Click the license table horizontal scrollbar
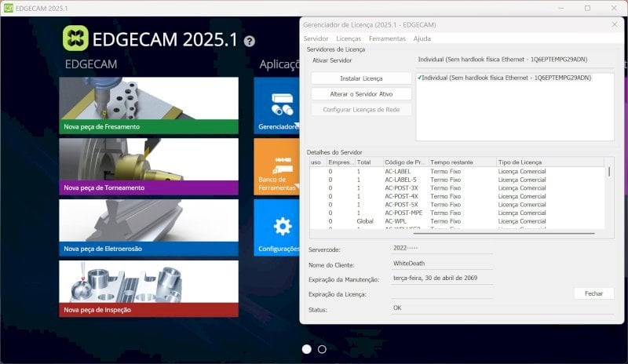 504,233
